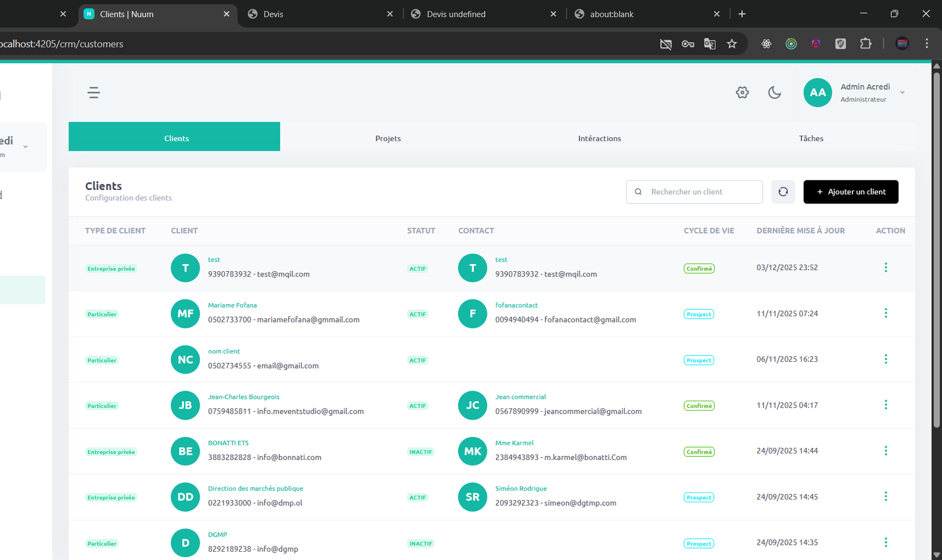Viewport: 942px width, 560px height.
Task: Click the refresh client list icon
Action: 783,192
